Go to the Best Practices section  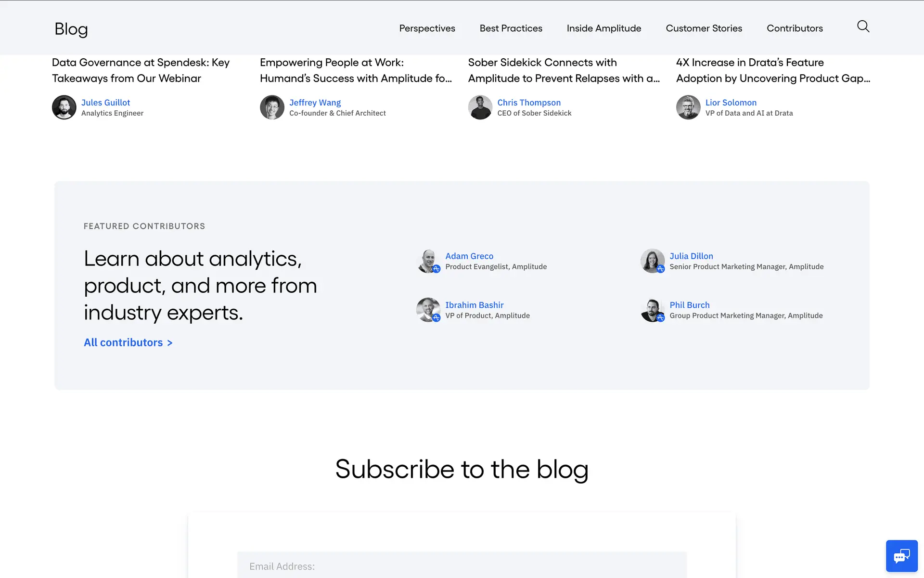(511, 28)
